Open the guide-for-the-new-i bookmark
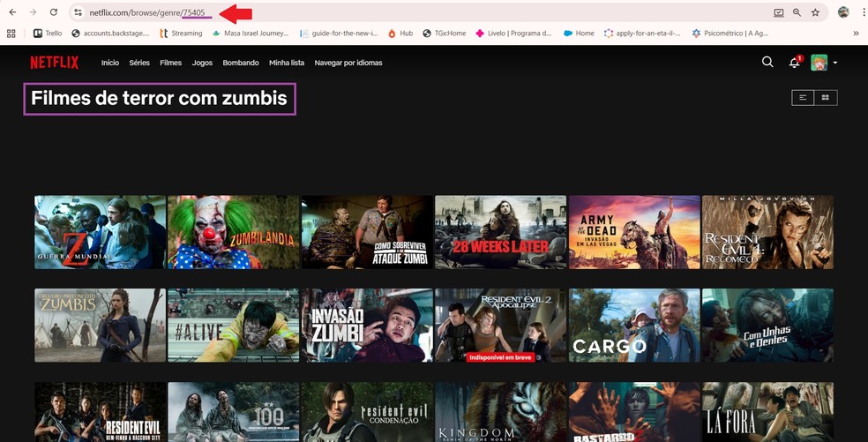This screenshot has width=868, height=442. click(340, 34)
